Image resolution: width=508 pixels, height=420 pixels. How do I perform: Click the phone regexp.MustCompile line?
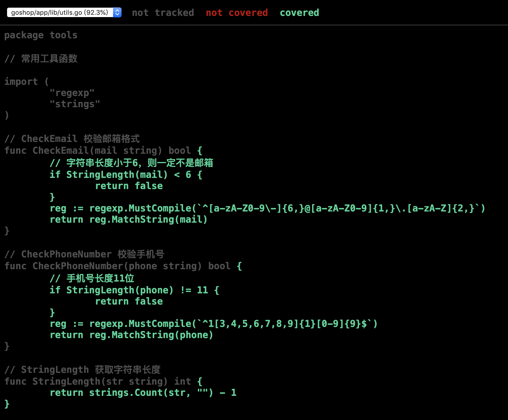point(214,324)
